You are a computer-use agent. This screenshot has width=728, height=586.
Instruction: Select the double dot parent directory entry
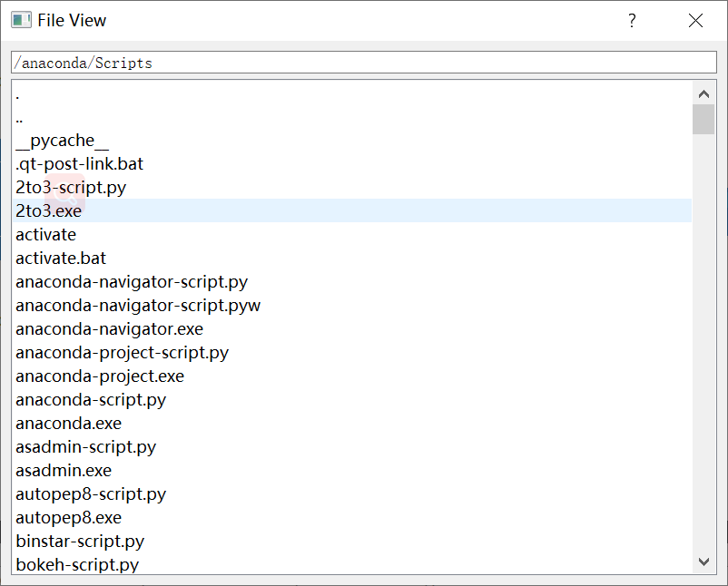click(352, 116)
